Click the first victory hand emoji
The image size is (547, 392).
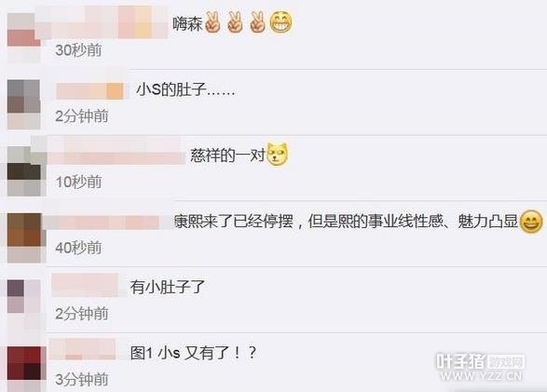click(x=212, y=22)
